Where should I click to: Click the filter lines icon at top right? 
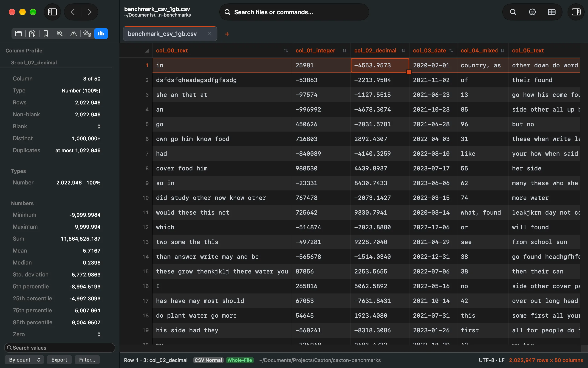(x=532, y=12)
